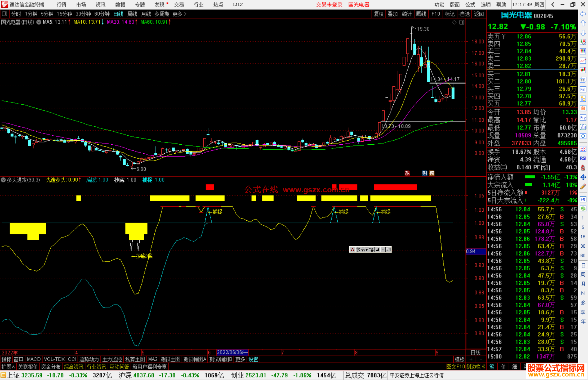Switch to the 周线 period tab
Screen dimensions: 588x380
[132, 14]
